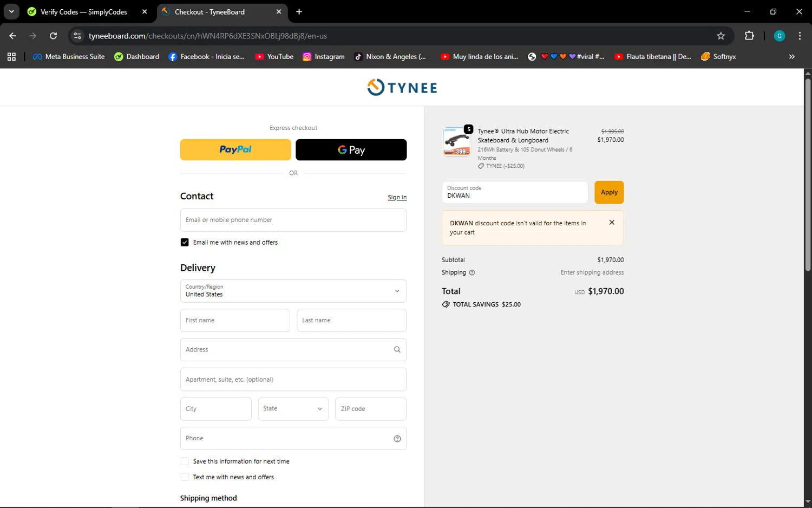The width and height of the screenshot is (812, 508).
Task: Open site information icon in address bar
Action: point(77,36)
